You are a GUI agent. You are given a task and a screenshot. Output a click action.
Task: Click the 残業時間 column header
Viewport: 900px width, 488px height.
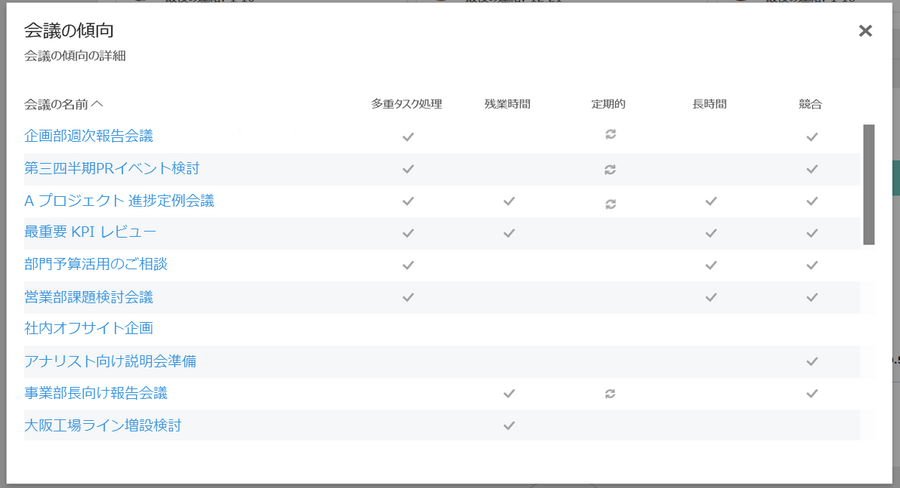[507, 103]
